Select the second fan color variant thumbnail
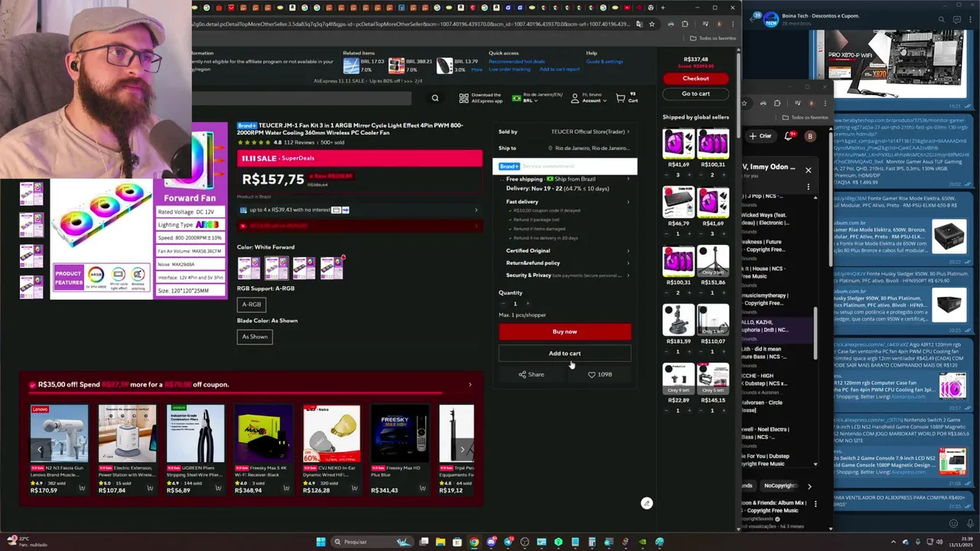This screenshot has height=551, width=980. 276,268
